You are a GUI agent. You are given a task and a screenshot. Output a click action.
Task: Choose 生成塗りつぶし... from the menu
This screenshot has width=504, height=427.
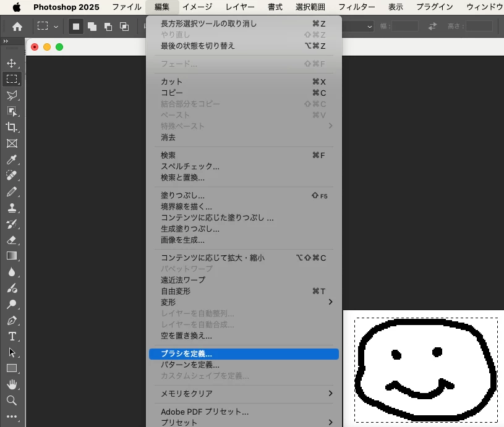244,229
